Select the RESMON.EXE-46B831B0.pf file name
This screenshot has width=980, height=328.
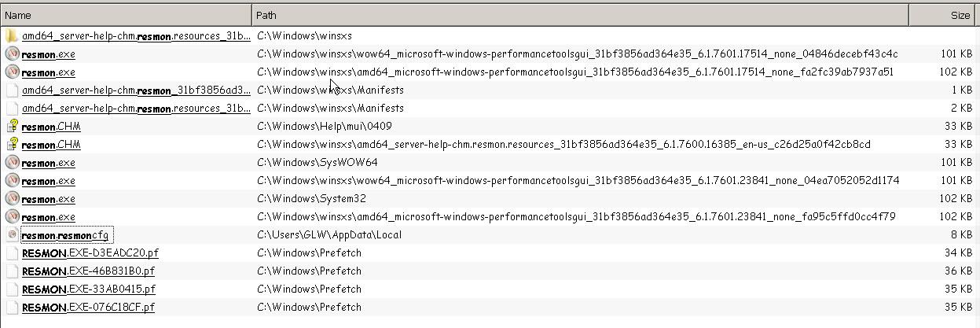(88, 271)
